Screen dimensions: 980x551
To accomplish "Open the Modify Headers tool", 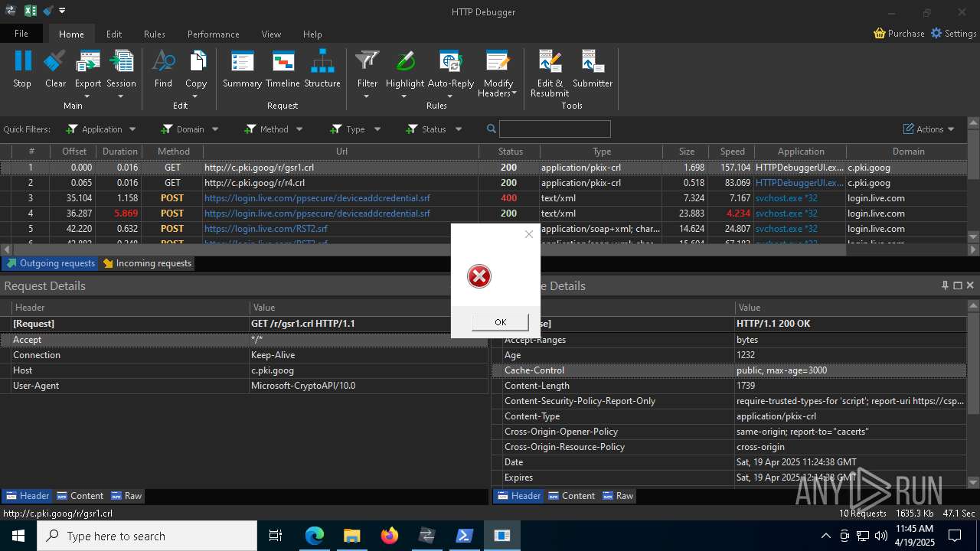I will click(498, 74).
